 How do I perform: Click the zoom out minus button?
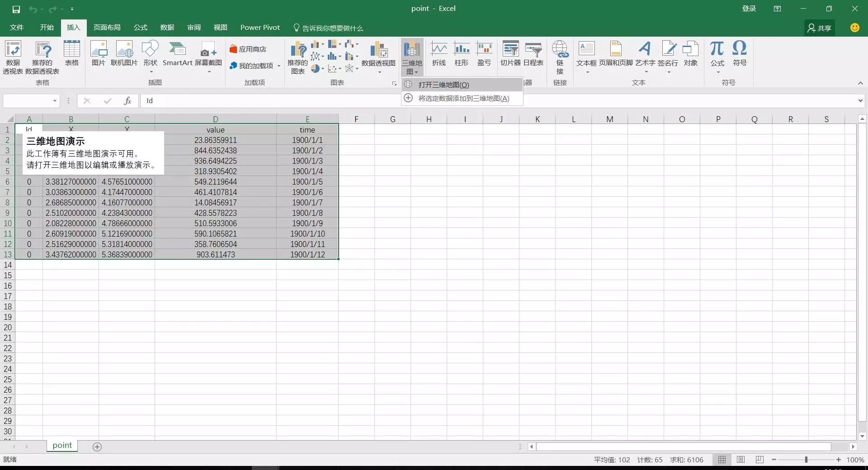click(x=774, y=460)
